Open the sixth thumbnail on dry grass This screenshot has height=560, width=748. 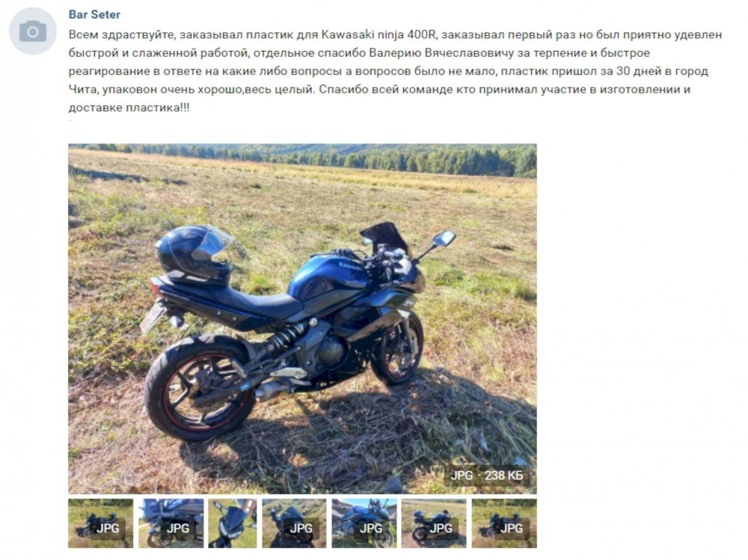pos(434,523)
